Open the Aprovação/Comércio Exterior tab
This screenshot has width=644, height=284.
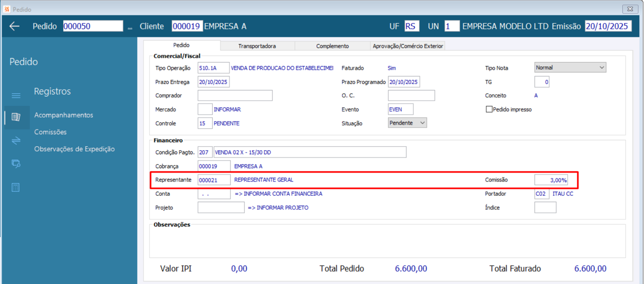tap(408, 46)
